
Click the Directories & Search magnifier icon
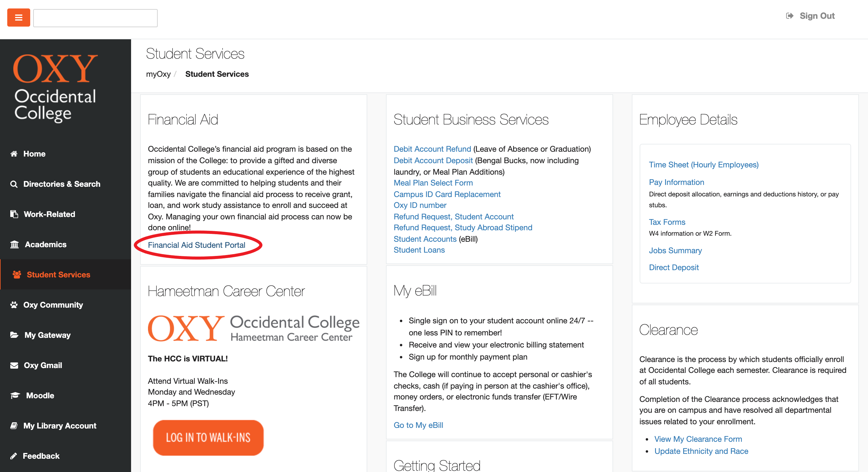tap(14, 184)
